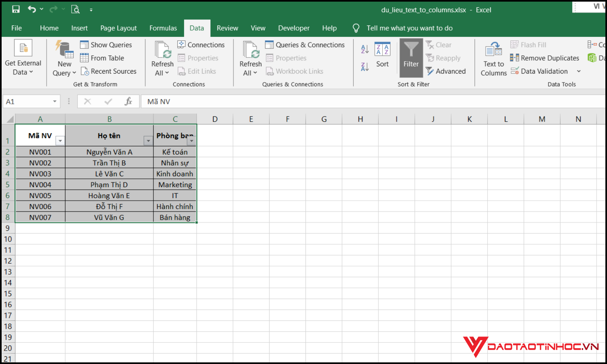The image size is (607, 364).
Task: Open Get External Data dropdown
Action: coord(23,58)
